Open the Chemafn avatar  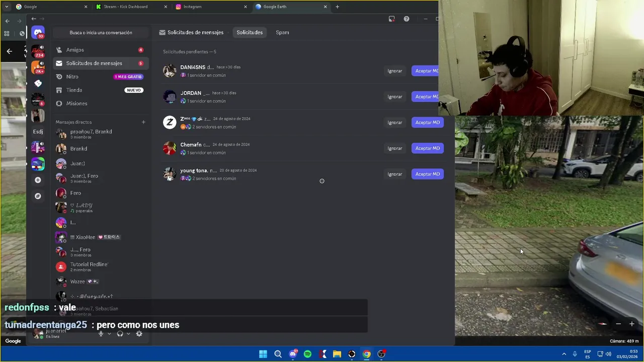[170, 148]
